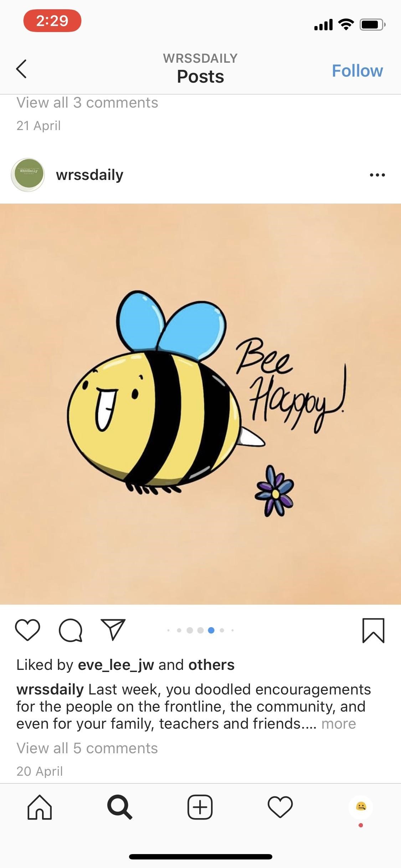Follow the WRSSDAILY account
Image resolution: width=401 pixels, height=868 pixels.
pos(357,71)
